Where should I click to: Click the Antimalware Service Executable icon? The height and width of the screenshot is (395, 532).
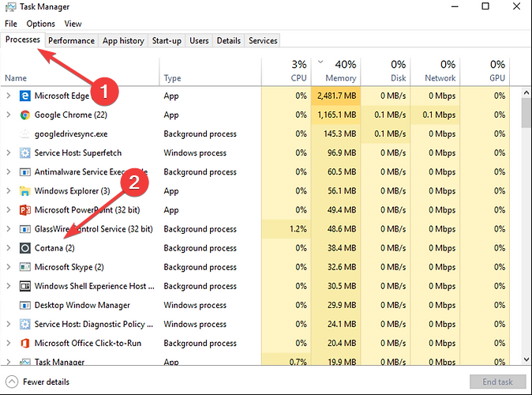point(24,172)
